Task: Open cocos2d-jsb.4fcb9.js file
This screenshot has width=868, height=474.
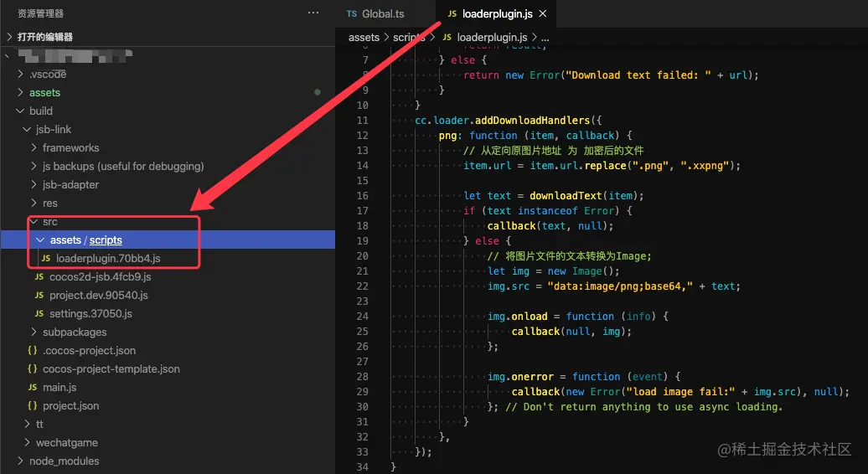Action: [x=101, y=276]
